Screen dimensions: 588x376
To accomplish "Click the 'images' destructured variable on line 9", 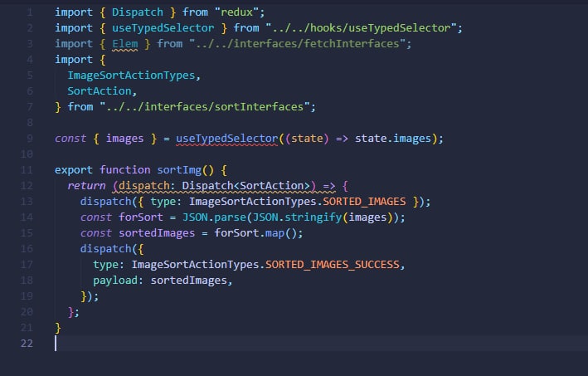I will pos(124,139).
